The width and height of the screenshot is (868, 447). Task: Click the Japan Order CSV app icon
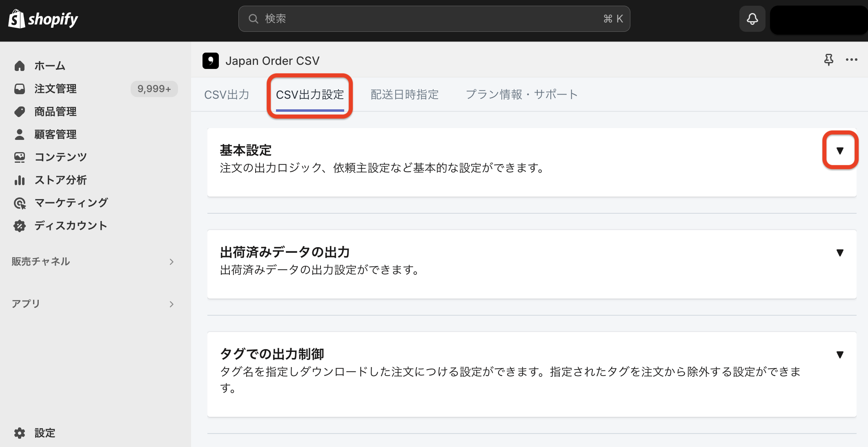tap(211, 61)
